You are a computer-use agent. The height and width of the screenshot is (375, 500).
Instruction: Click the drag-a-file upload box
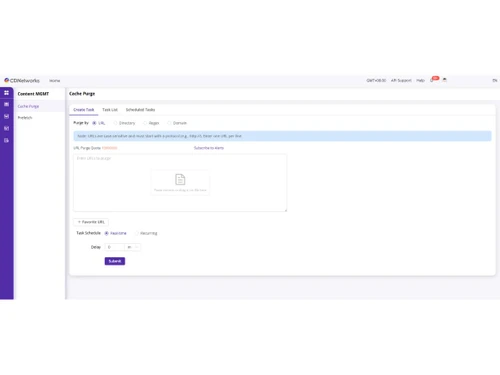coord(180,182)
